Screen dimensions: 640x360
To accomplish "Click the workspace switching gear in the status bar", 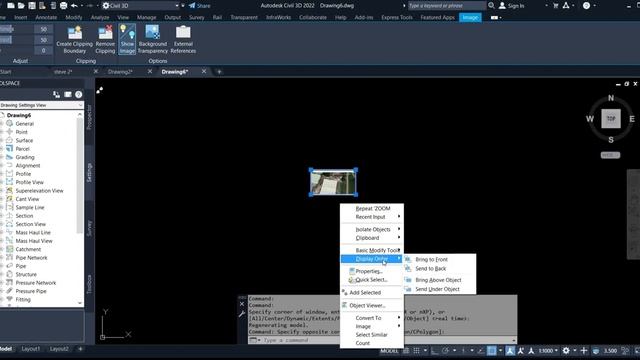I will pyautogui.click(x=566, y=351).
